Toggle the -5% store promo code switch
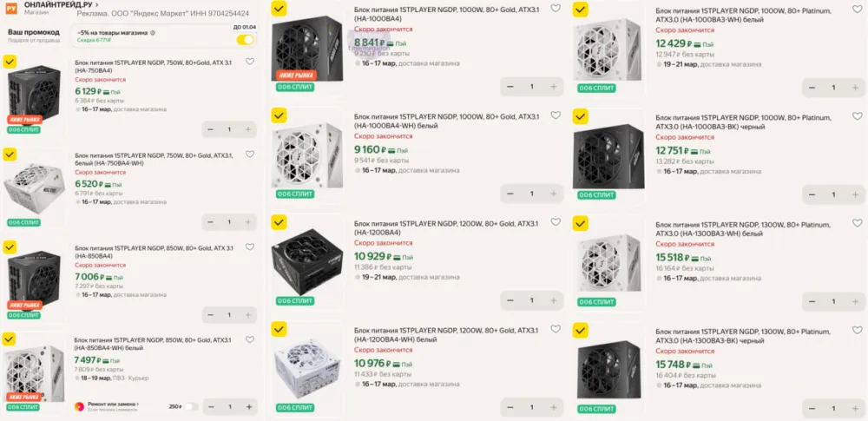The width and height of the screenshot is (868, 421). 245,39
